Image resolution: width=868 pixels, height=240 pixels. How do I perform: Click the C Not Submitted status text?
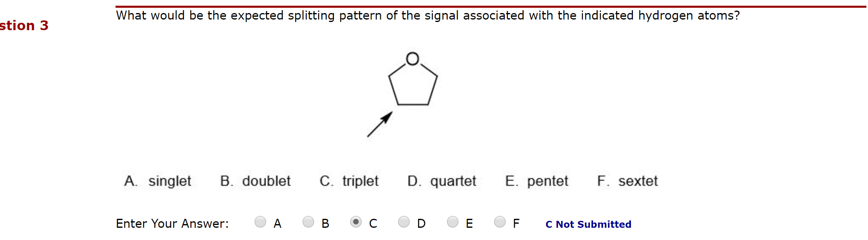coord(588,224)
